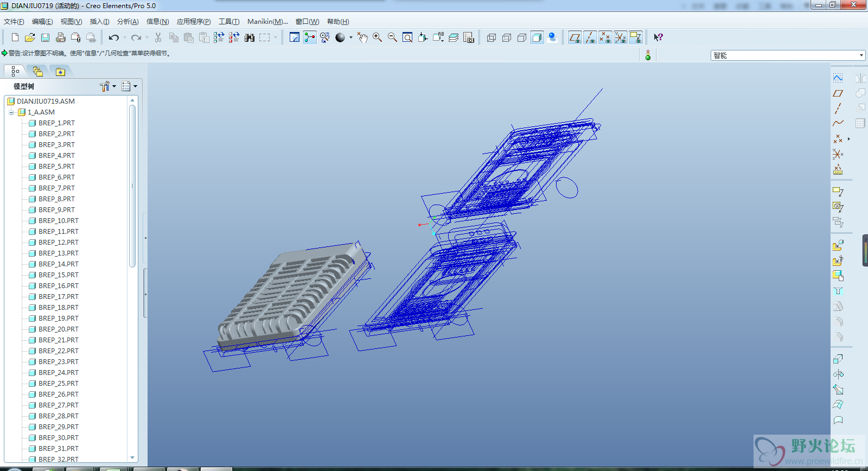
Task: Open the redo history dropdown arrow
Action: click(147, 37)
